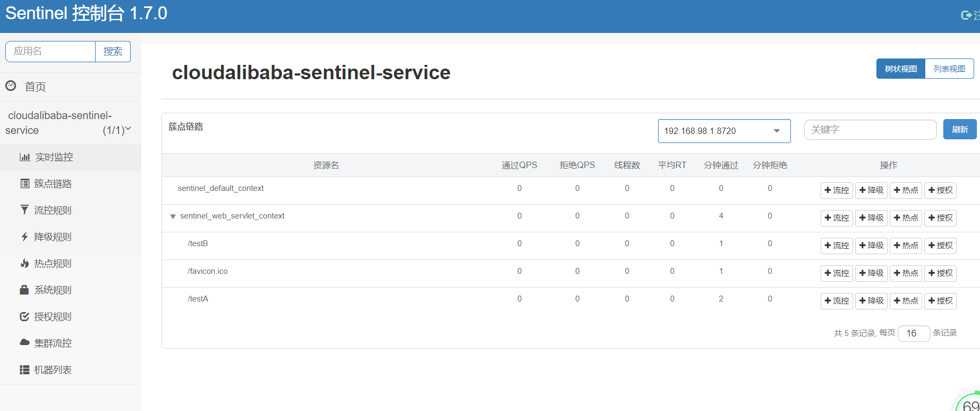This screenshot has height=411, width=980.
Task: Click the list icon for 簇点链路
Action: tap(24, 183)
